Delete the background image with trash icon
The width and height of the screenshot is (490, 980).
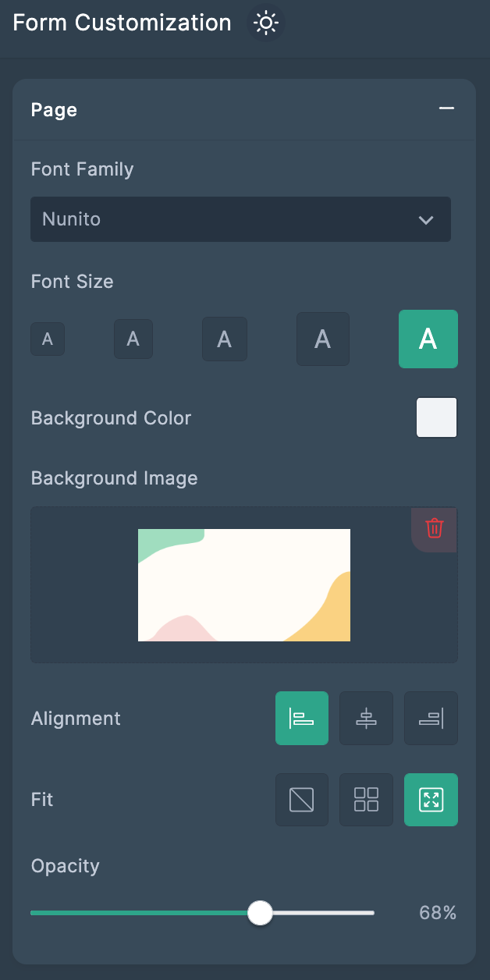pos(435,528)
